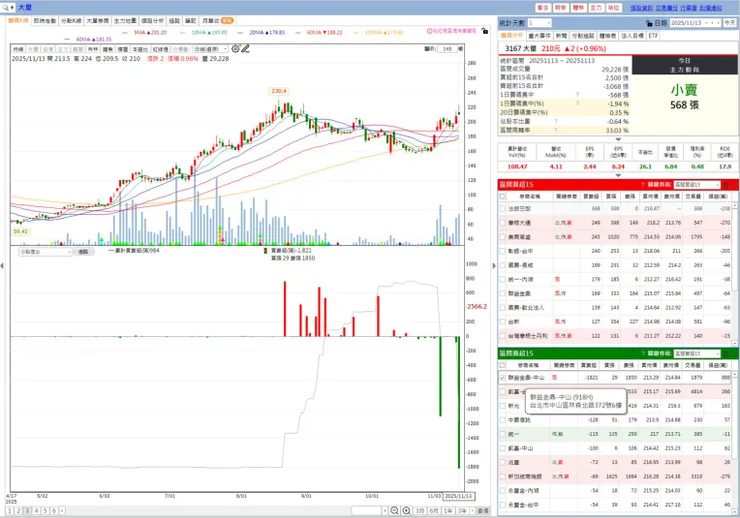This screenshot has width=740, height=518.
Task: Open the 統計天數 day count dropdown
Action: click(539, 23)
